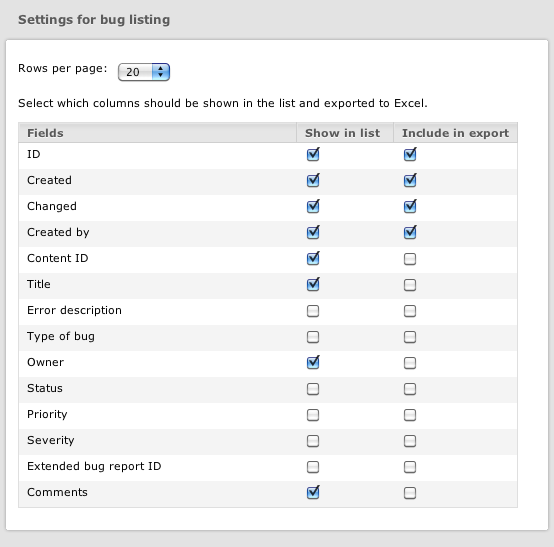Image resolution: width=554 pixels, height=547 pixels.
Task: Uncheck Include in export for Changed
Action: click(410, 206)
